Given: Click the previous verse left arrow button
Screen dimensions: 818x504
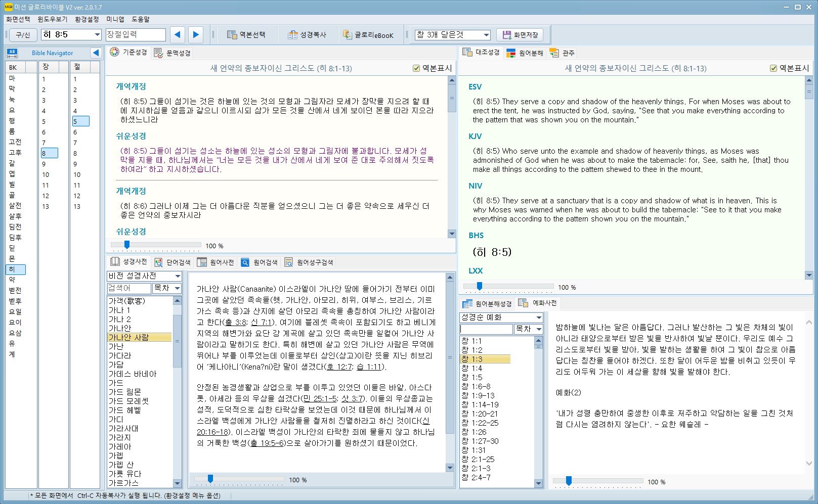Looking at the screenshot, I should [177, 34].
